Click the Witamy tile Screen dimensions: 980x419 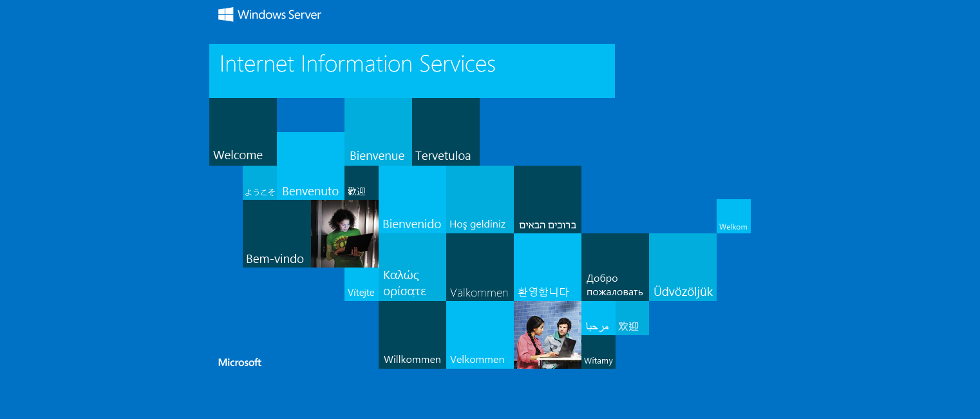coord(598,352)
